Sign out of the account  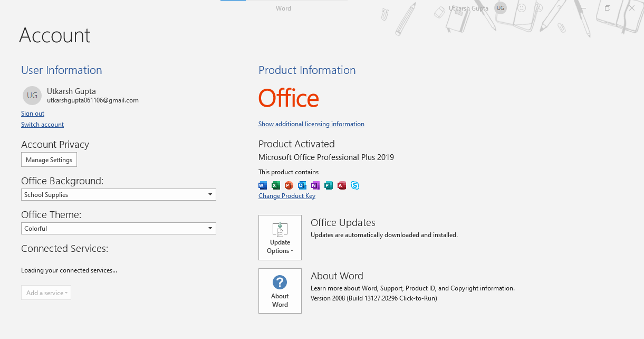tap(32, 113)
